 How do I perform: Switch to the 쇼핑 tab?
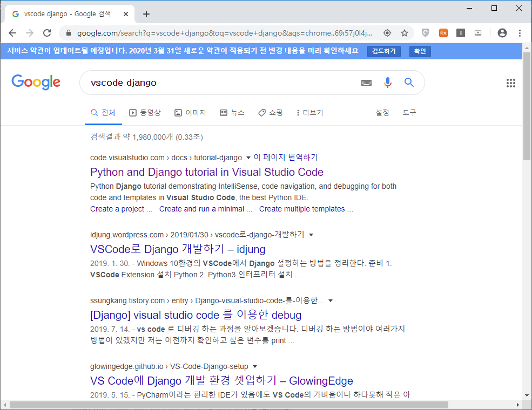271,113
